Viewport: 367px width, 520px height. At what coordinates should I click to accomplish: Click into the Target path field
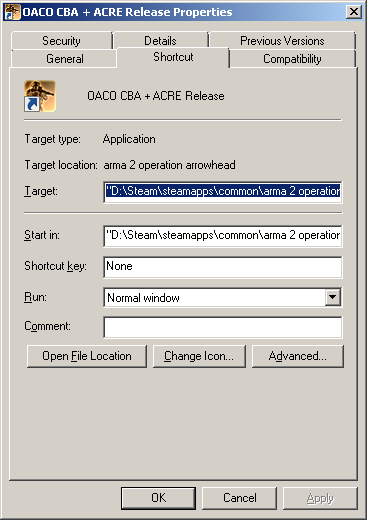(223, 192)
